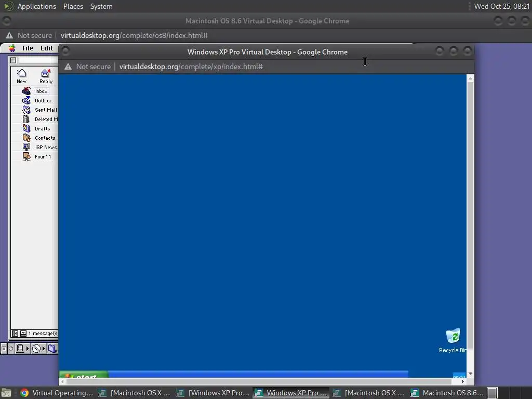532x399 pixels.
Task: Select the Drafts folder icon
Action: 26,128
